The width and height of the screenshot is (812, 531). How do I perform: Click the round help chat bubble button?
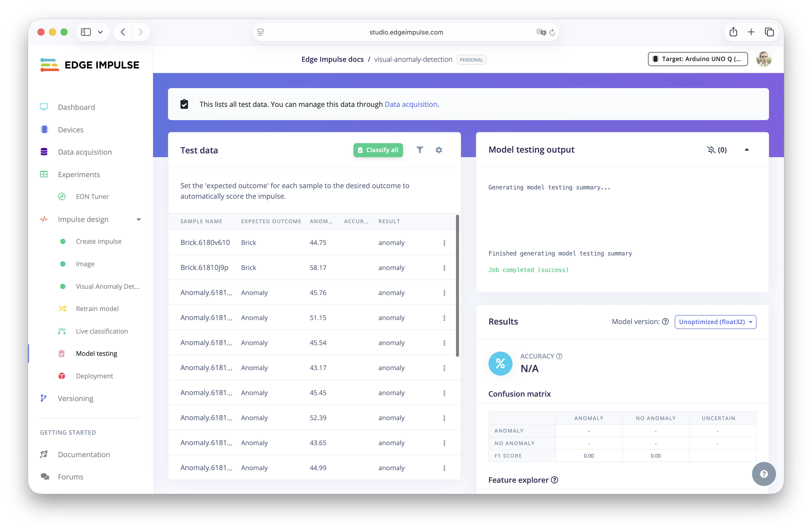point(763,474)
